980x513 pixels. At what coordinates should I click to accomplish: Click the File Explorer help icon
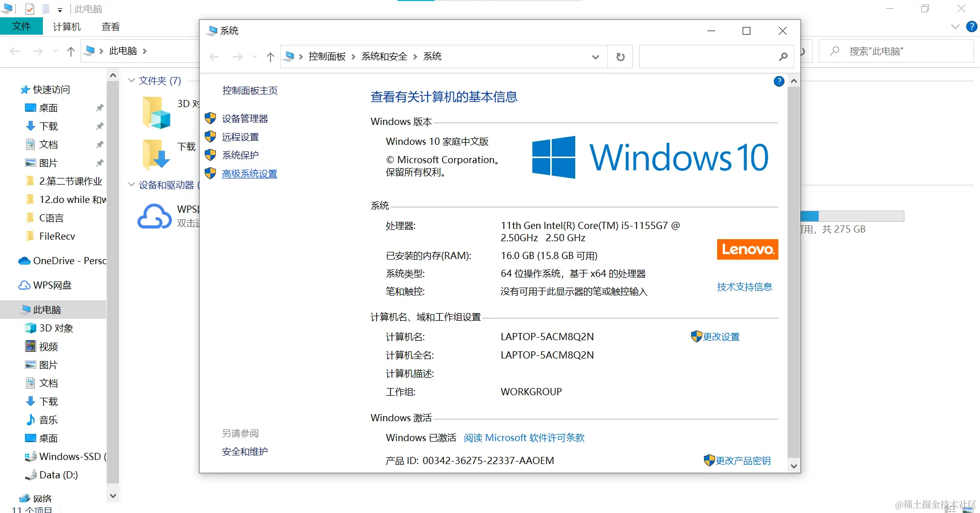click(972, 27)
